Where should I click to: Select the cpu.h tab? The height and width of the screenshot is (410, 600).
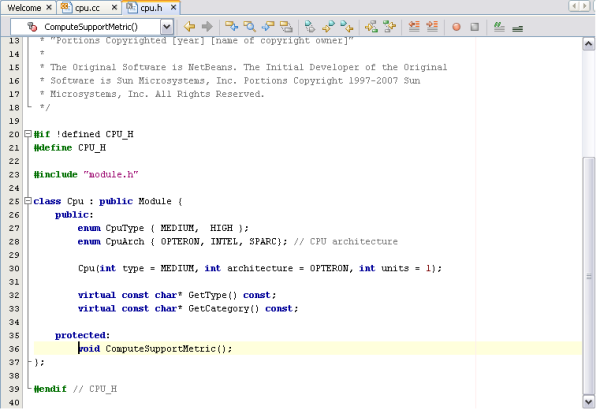(x=152, y=8)
